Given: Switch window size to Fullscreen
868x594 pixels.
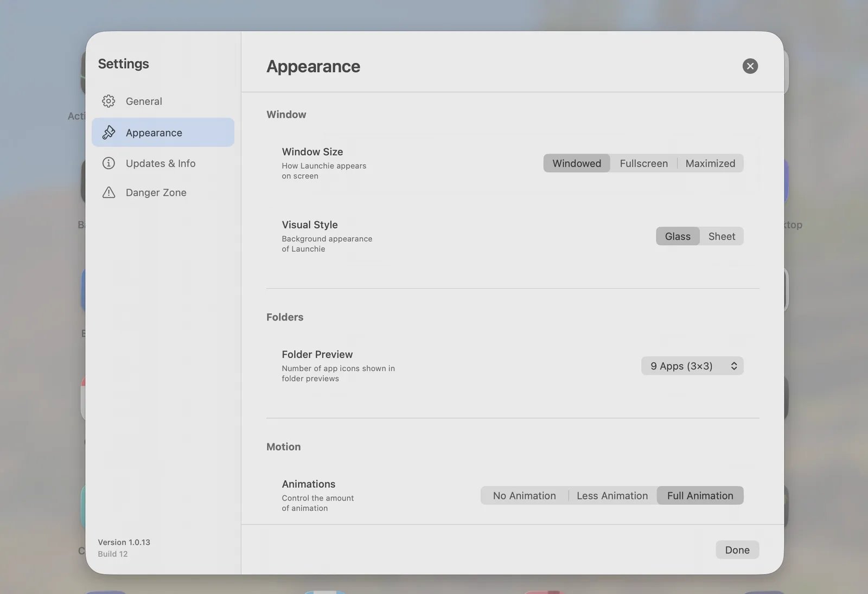Looking at the screenshot, I should click(x=643, y=163).
